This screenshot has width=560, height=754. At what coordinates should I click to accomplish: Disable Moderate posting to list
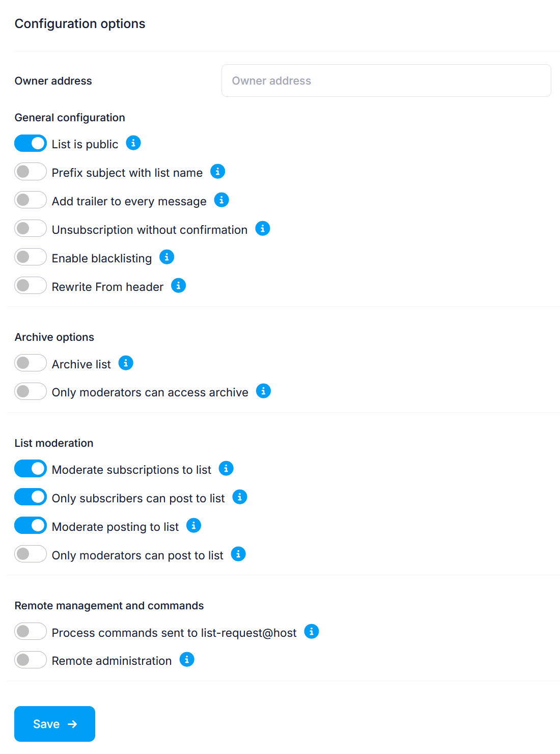click(30, 525)
